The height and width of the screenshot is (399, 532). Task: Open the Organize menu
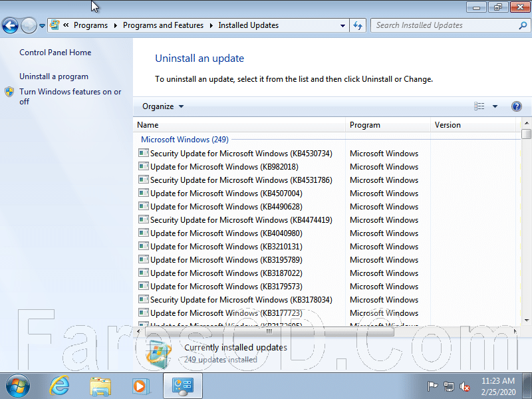tap(163, 106)
